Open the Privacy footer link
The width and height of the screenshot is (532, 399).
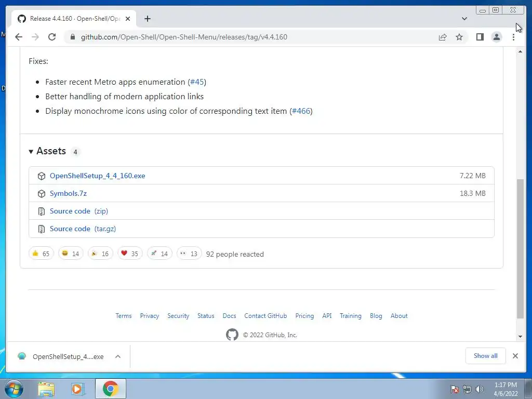tap(149, 316)
